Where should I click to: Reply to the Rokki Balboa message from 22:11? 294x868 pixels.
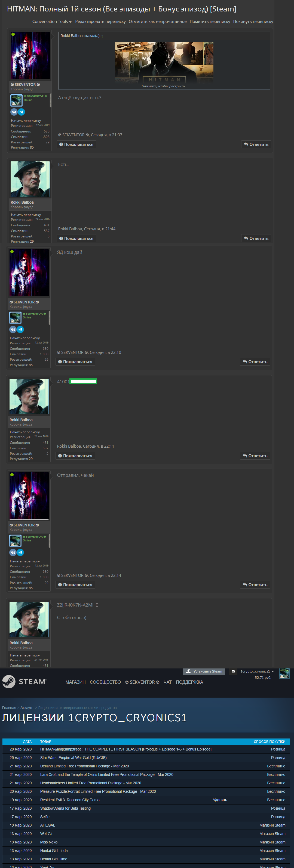[255, 456]
